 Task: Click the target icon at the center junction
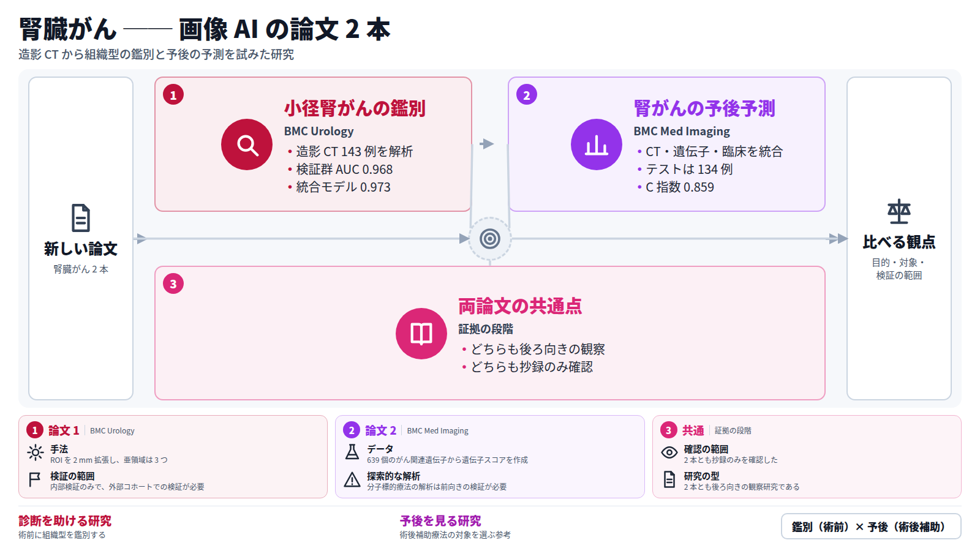[x=490, y=239]
